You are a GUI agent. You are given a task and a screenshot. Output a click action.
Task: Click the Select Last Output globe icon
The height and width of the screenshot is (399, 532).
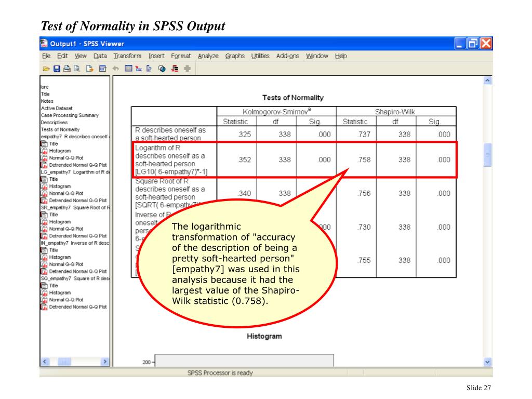point(162,69)
